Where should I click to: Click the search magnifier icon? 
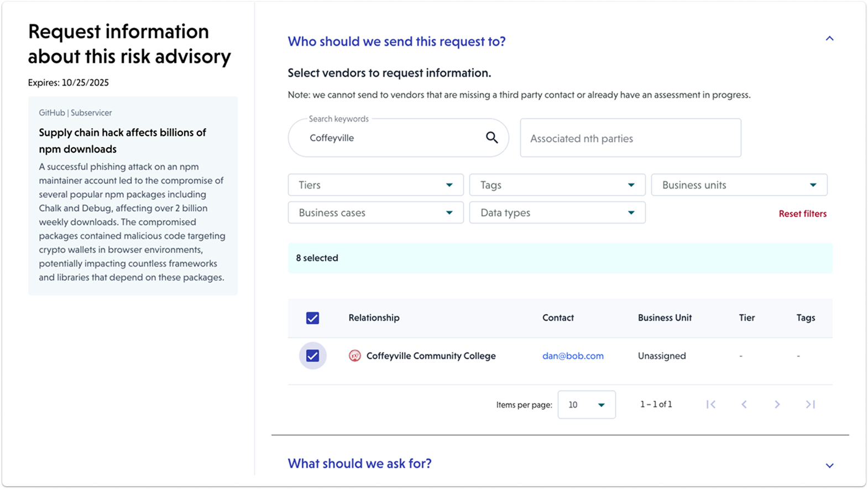(491, 138)
